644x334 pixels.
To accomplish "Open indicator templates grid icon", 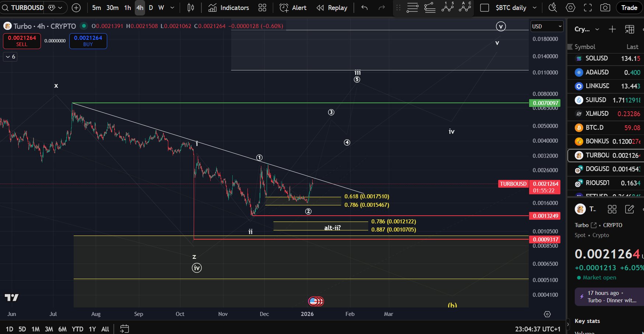I will [262, 7].
